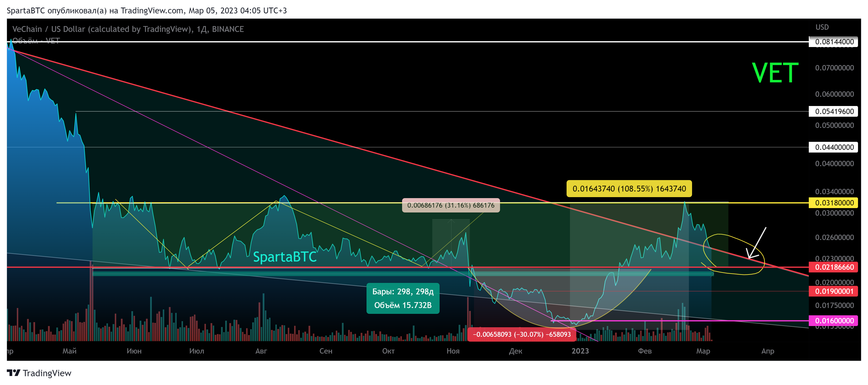
Task: Click the Ноя month on time axis
Action: click(x=453, y=351)
